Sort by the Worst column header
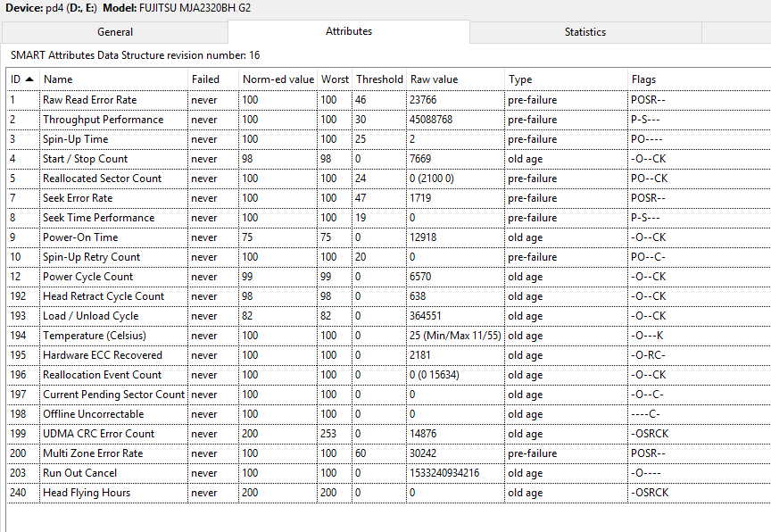 point(335,79)
